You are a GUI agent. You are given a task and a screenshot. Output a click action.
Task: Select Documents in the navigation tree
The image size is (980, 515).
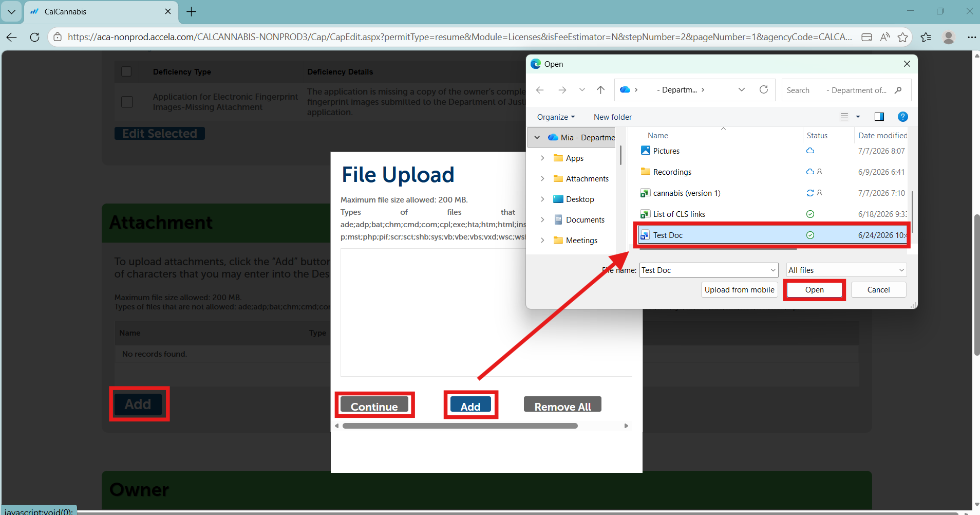pyautogui.click(x=585, y=219)
